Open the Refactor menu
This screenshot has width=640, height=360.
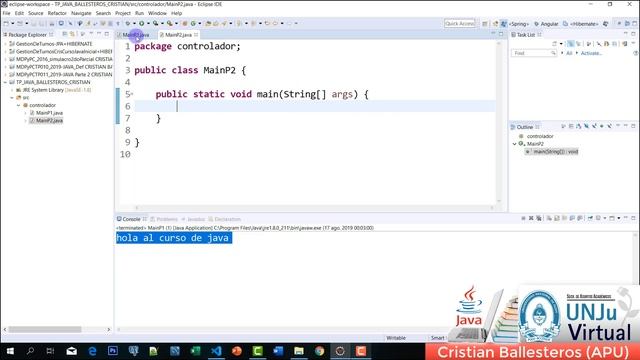(57, 13)
